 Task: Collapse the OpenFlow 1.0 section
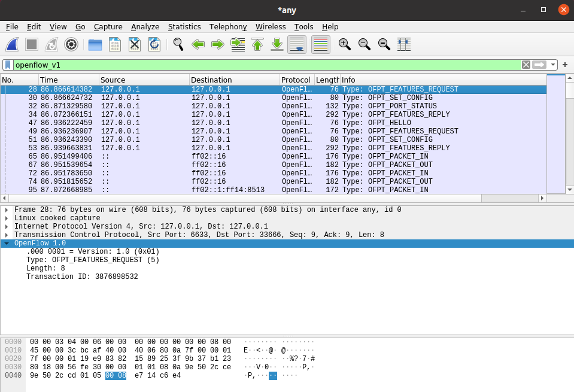pos(7,244)
